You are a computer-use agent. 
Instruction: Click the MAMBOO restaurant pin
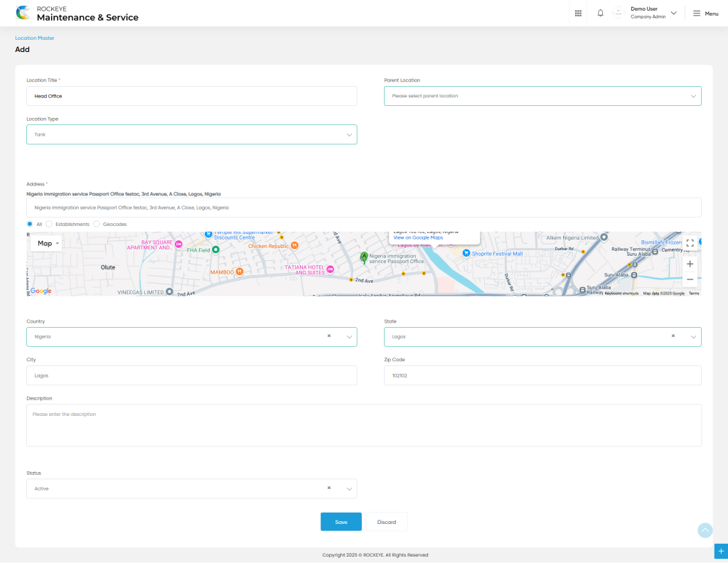[240, 272]
